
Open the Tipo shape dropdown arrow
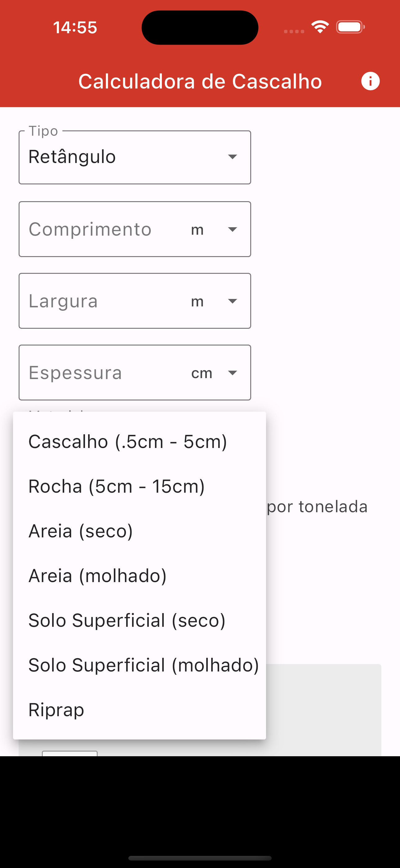(x=232, y=157)
